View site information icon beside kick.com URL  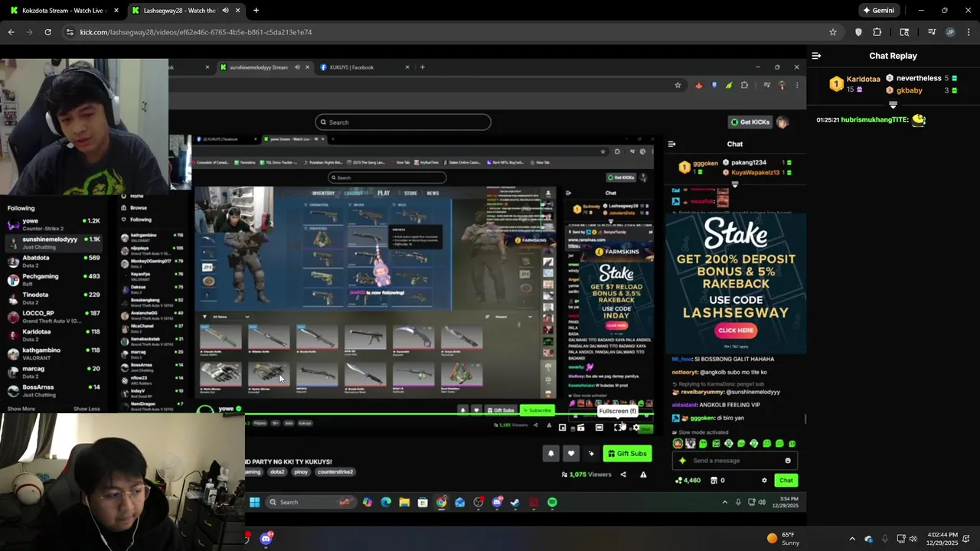pos(70,32)
